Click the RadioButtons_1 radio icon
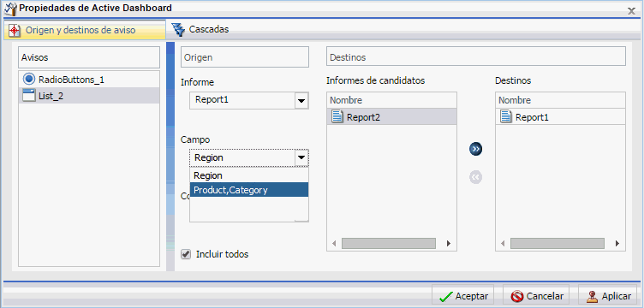 pos(29,80)
